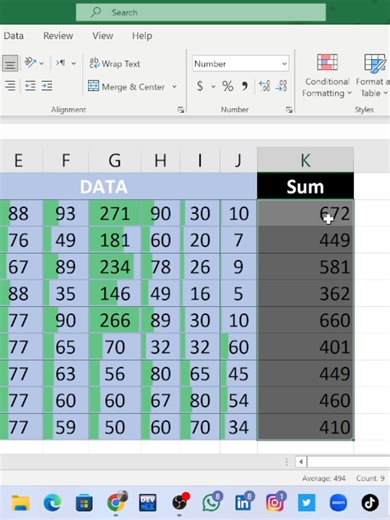Click Average: 494 in status bar

[324, 478]
